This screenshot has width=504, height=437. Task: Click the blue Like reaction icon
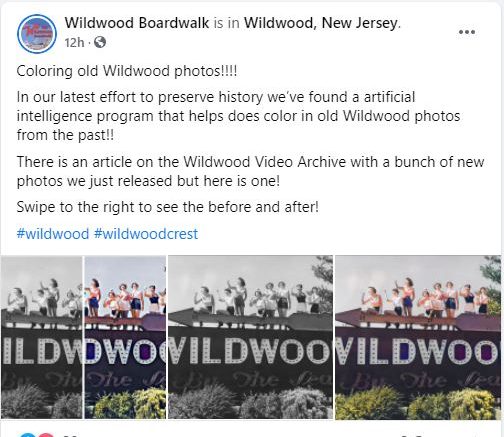[x=27, y=435]
